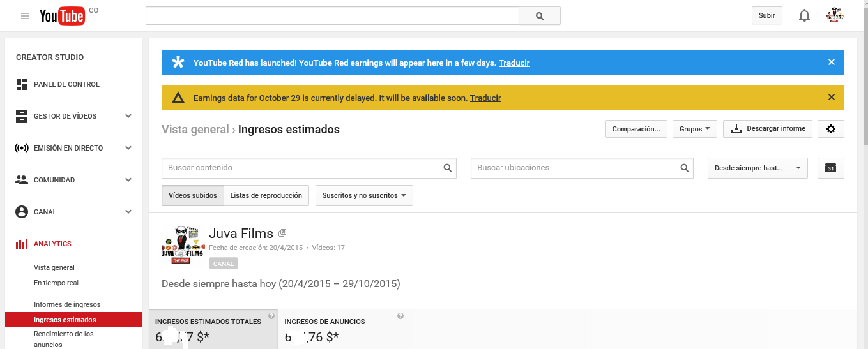This screenshot has width=868, height=349.
Task: Click the Comunidad people icon
Action: [22, 180]
